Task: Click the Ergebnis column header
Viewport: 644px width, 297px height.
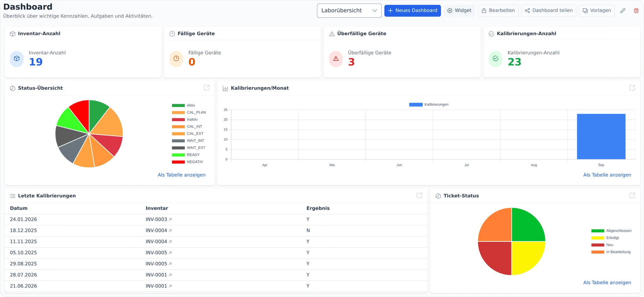Action: 318,208
